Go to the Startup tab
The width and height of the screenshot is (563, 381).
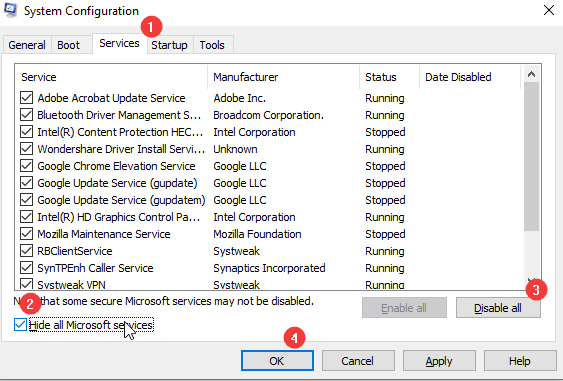click(169, 45)
